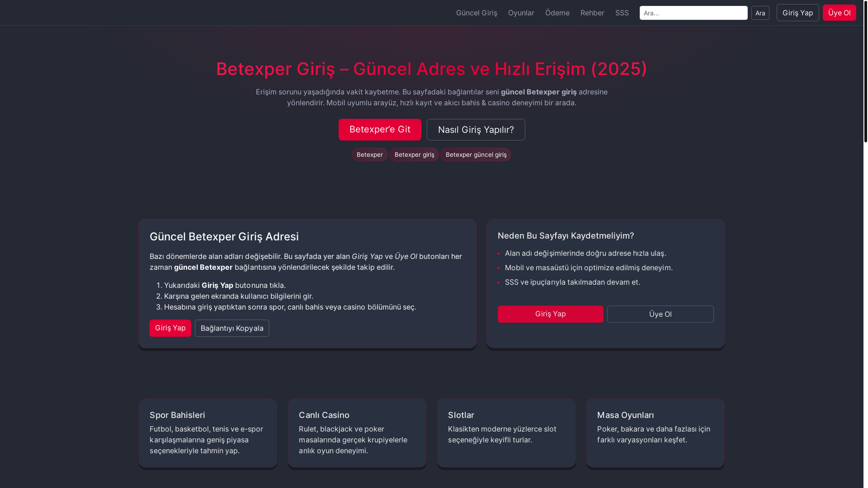Click Neden Bu Sayfayı Kaydetmeliyim? heading
This screenshot has height=488, width=868.
coord(566,236)
